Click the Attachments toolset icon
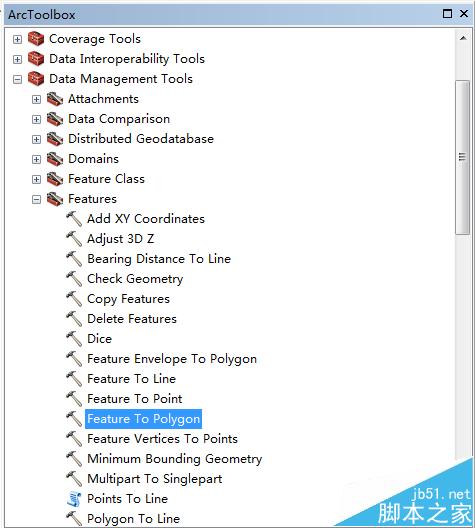The image size is (475, 528). 55,99
